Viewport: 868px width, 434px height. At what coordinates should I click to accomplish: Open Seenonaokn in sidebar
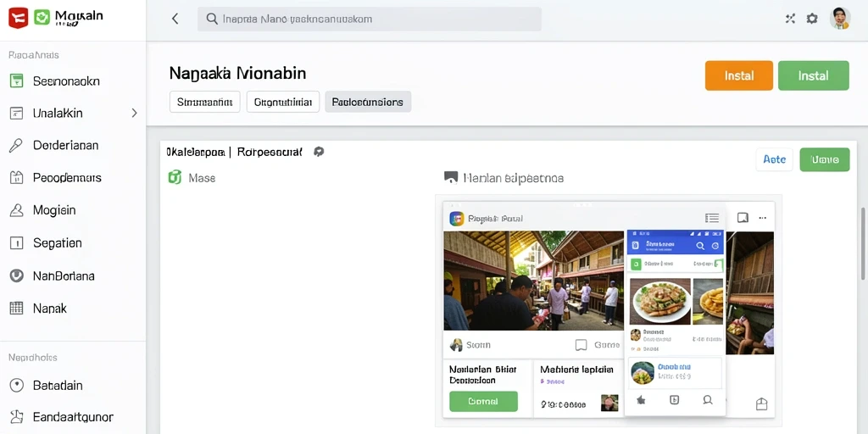[66, 81]
